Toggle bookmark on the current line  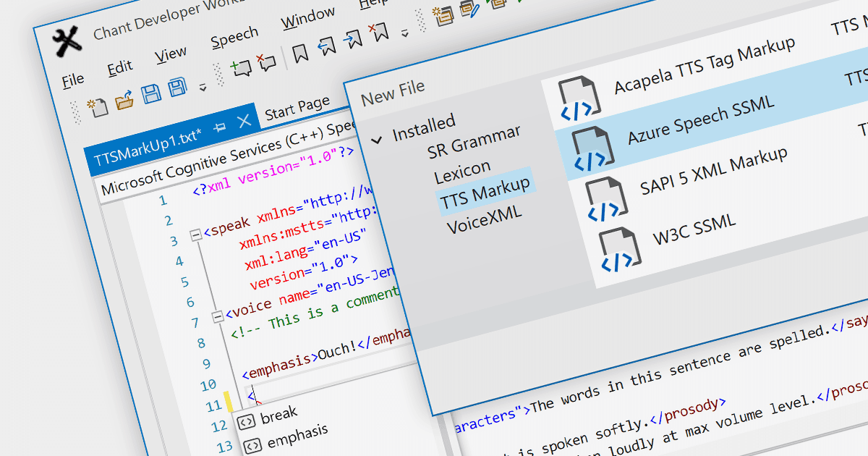[x=300, y=53]
